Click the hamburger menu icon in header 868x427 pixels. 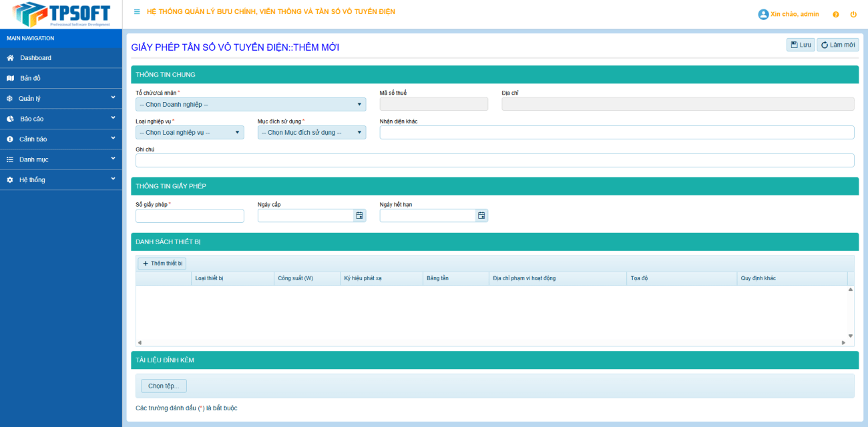coord(137,12)
